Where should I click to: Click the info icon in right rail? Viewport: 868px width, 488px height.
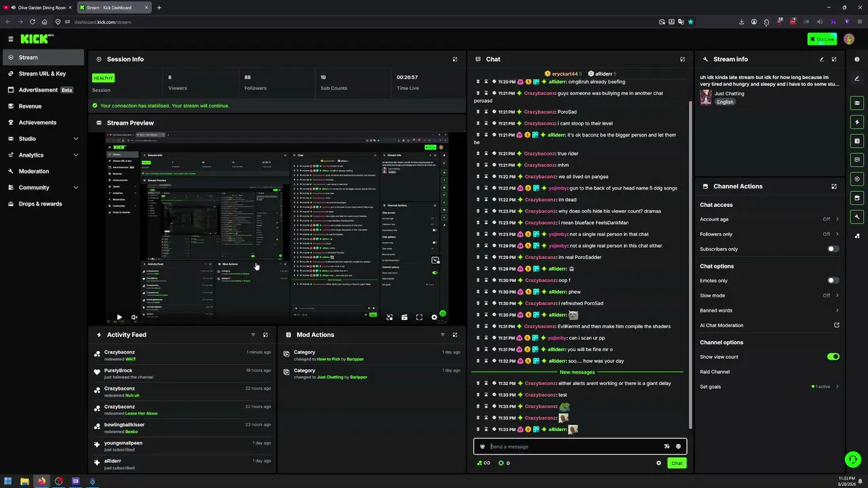[x=857, y=60]
